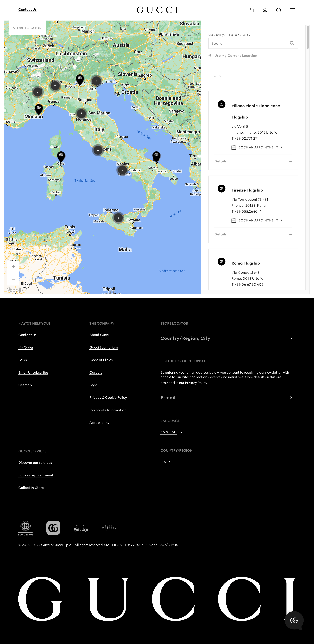Zoom out the map with minus button
Image resolution: width=314 pixels, height=644 pixels.
pos(13,279)
